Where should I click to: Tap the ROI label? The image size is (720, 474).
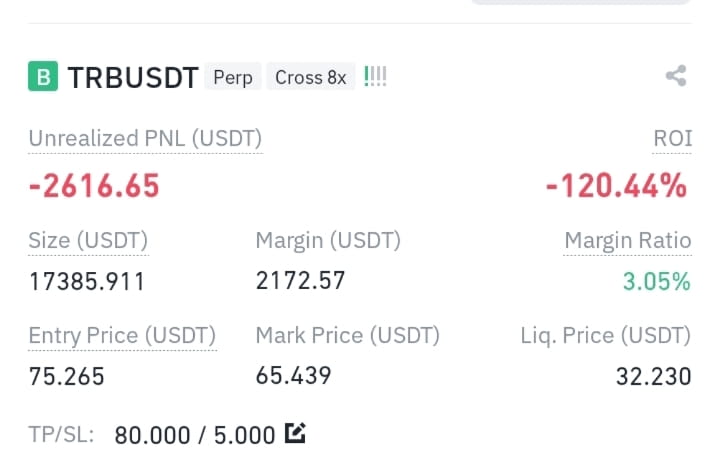672,138
